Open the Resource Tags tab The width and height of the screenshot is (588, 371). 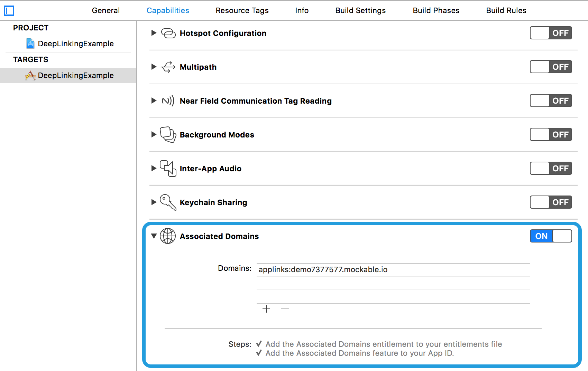tap(242, 10)
